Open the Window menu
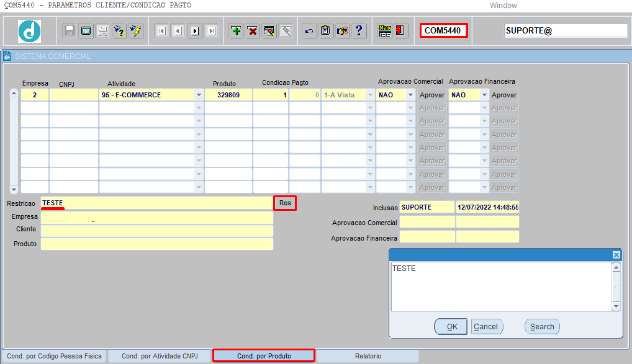This screenshot has width=632, height=364. 503,6
